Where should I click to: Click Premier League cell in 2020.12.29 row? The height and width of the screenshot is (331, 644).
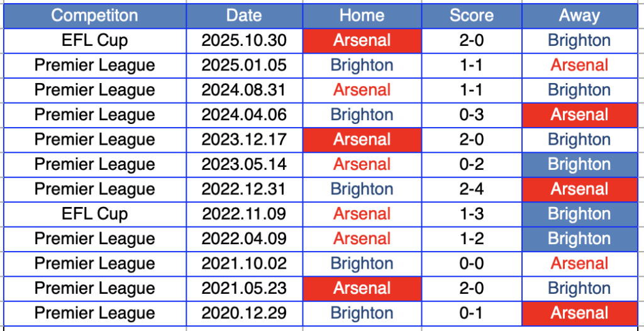point(95,313)
